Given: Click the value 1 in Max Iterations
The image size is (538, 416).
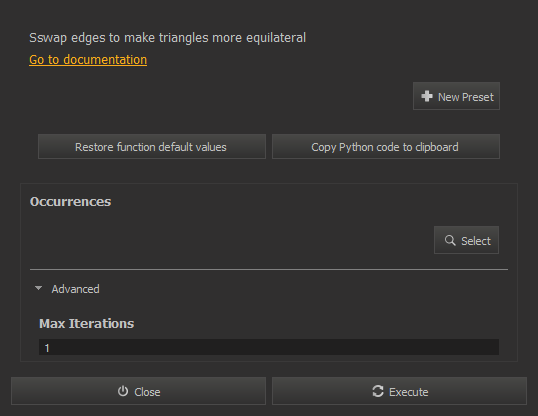Looking at the screenshot, I should [47, 348].
